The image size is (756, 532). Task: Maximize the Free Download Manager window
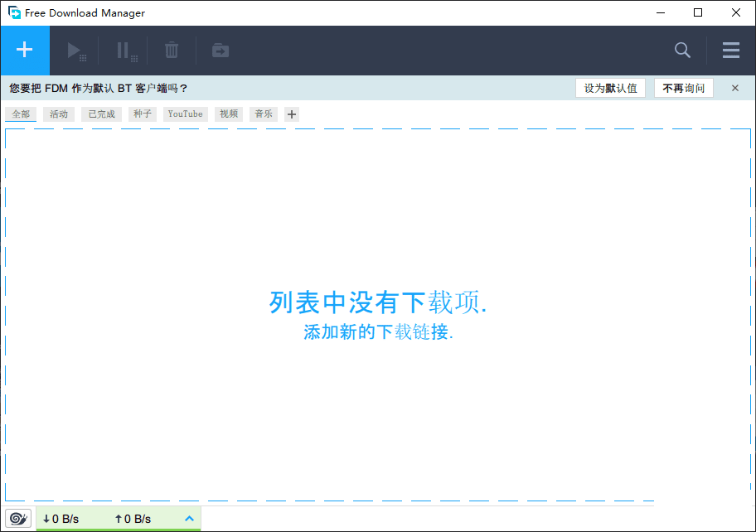click(698, 12)
